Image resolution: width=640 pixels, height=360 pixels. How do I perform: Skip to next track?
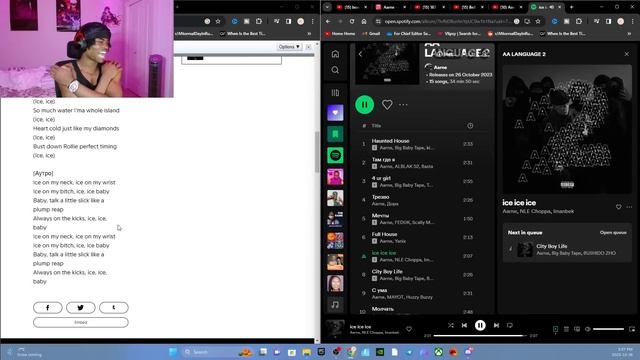pos(496,325)
